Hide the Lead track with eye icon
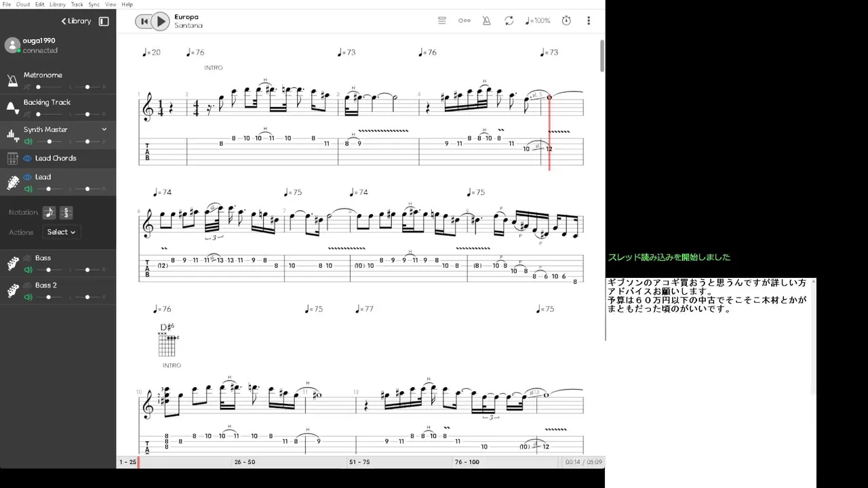The image size is (868, 488). (x=28, y=177)
